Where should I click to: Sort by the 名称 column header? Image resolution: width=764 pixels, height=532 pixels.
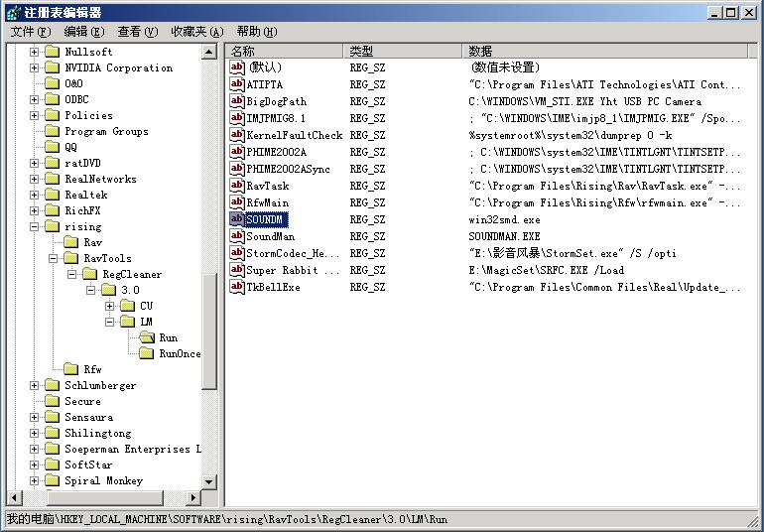click(285, 51)
